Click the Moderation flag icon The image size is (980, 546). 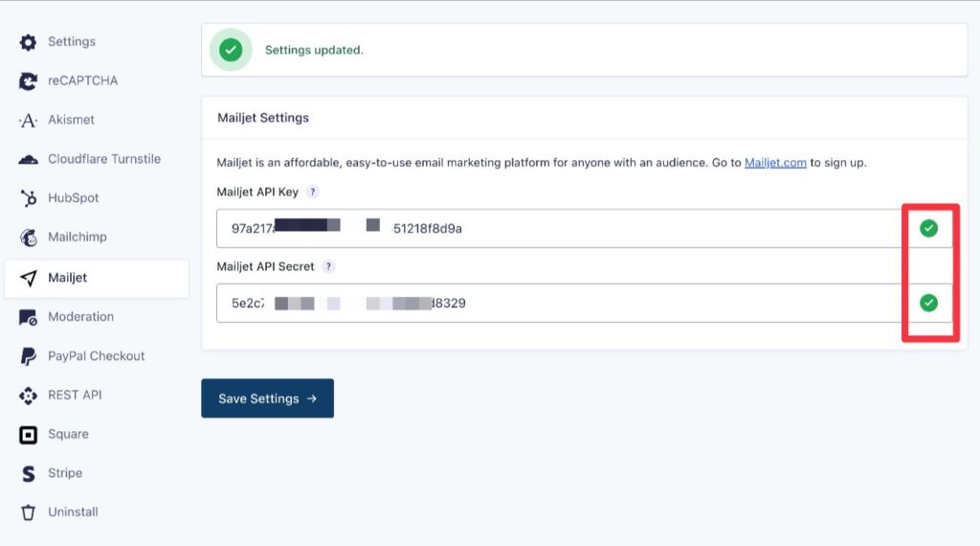tap(28, 318)
